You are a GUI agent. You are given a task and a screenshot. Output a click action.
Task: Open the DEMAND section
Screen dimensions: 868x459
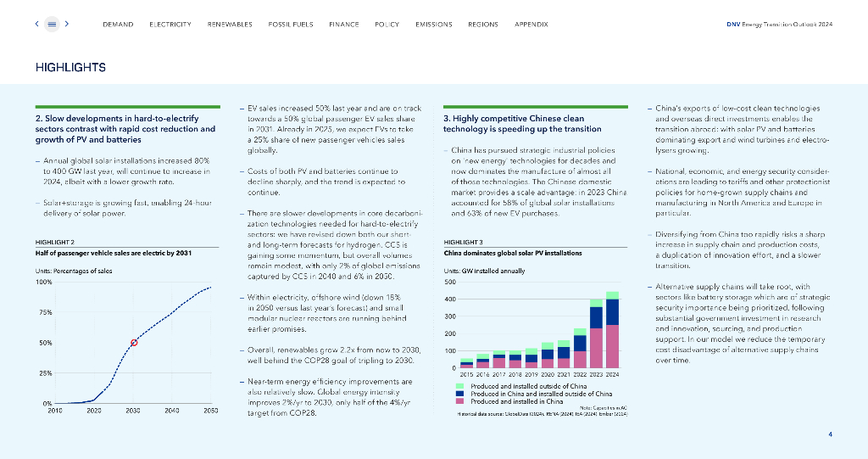tap(118, 25)
